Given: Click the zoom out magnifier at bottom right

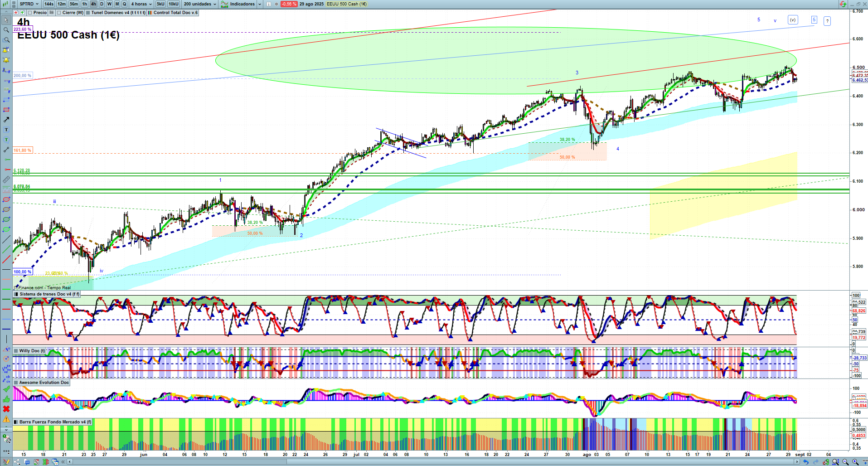Looking at the screenshot, I should pyautogui.click(x=845, y=462).
